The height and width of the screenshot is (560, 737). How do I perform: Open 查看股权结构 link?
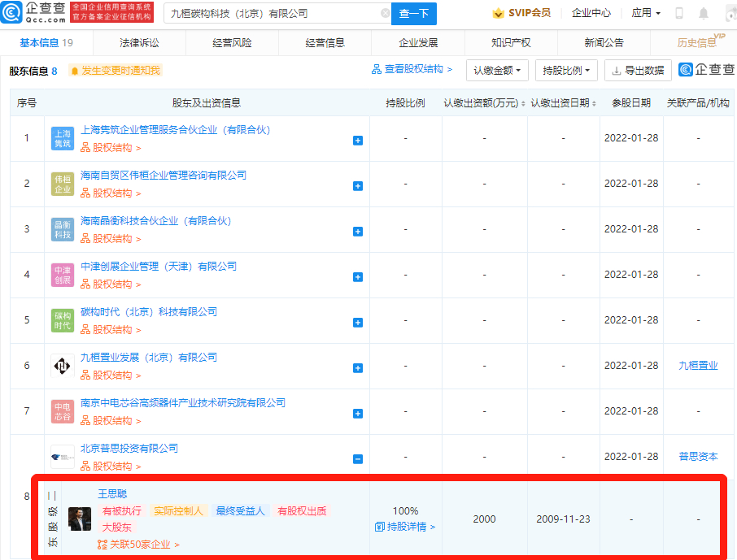pyautogui.click(x=412, y=70)
